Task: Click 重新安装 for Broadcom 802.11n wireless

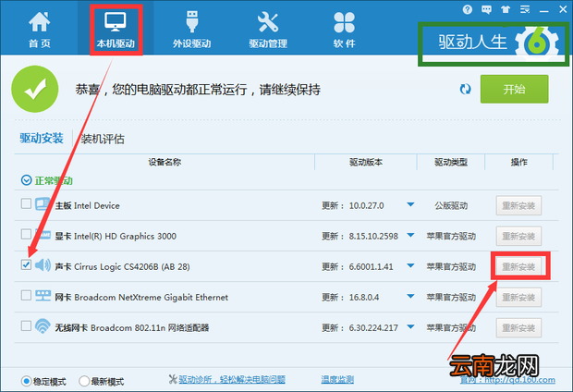Action: tap(518, 327)
